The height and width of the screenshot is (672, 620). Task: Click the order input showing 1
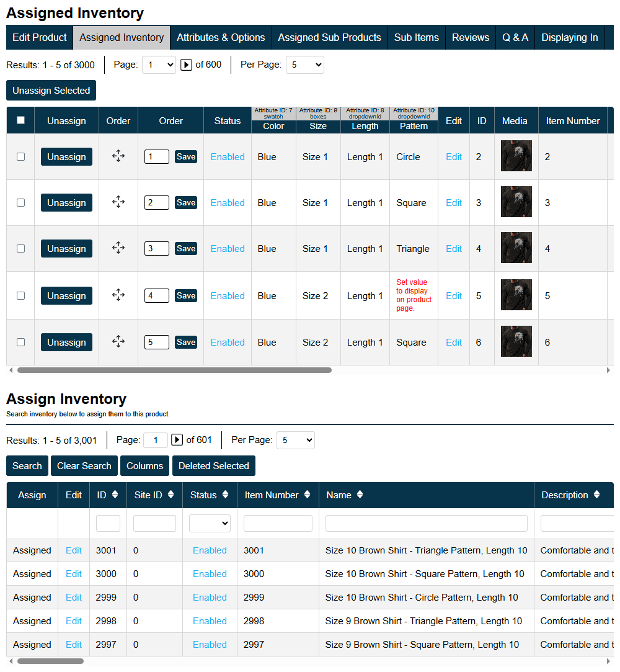coord(157,156)
